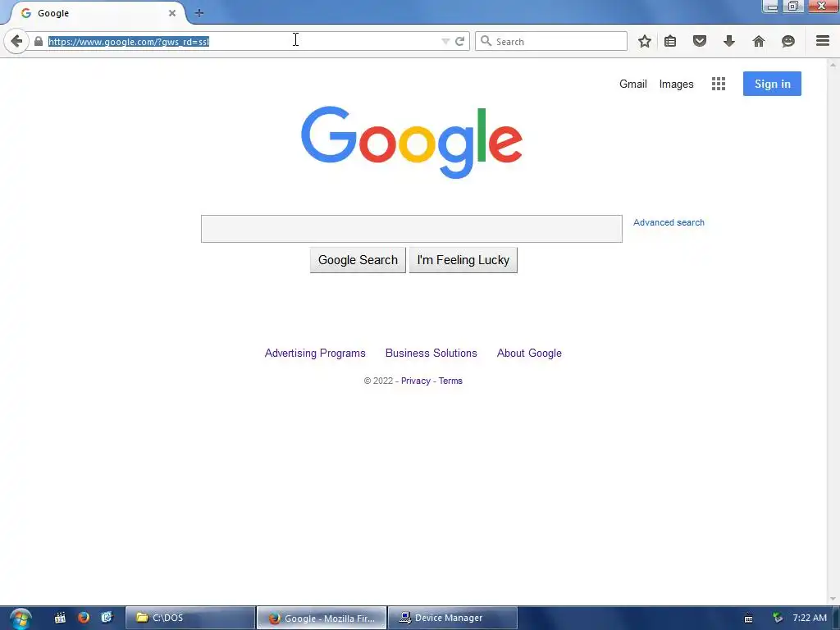Screen dimensions: 840x630
Task: Open Images link
Action: [x=676, y=84]
